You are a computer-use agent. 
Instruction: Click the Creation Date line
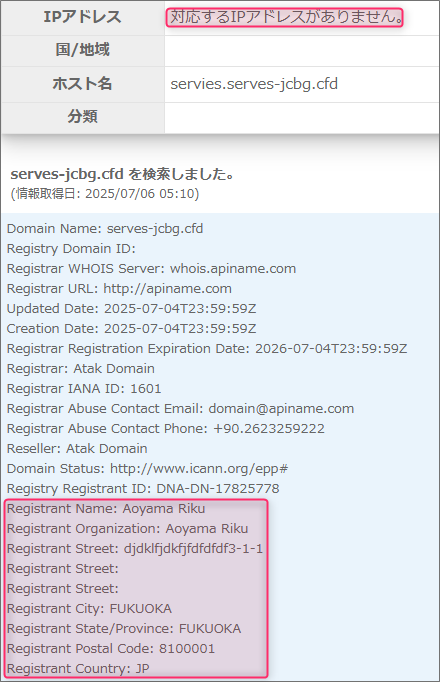click(x=131, y=328)
